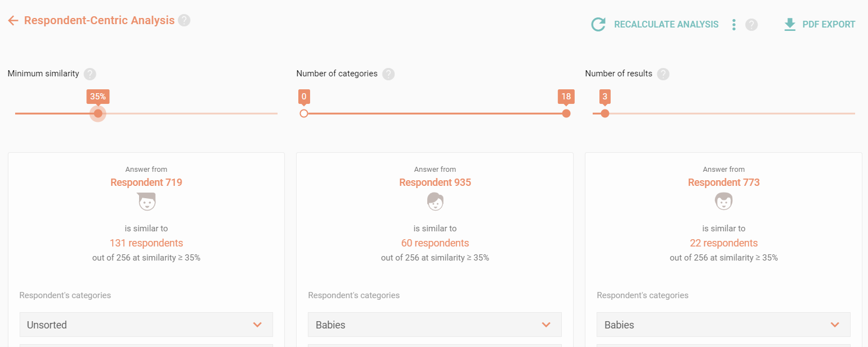Click the Recalculate Analysis refresh icon

click(598, 24)
